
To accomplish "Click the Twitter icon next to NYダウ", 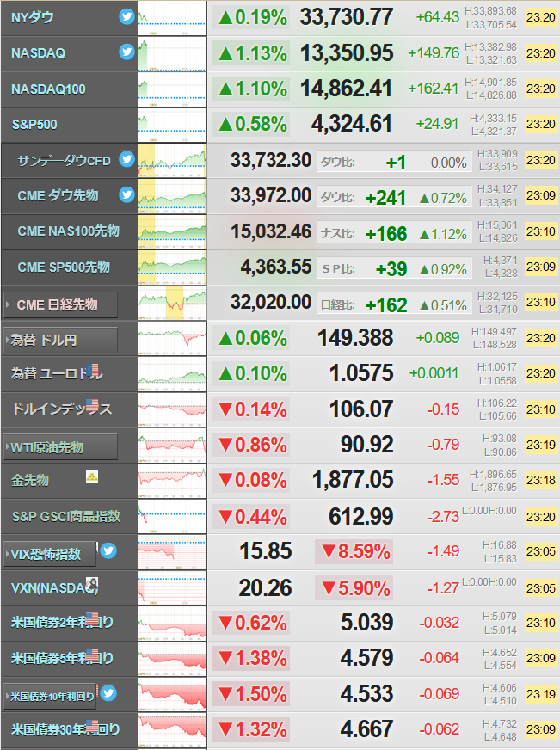I will coord(126,16).
